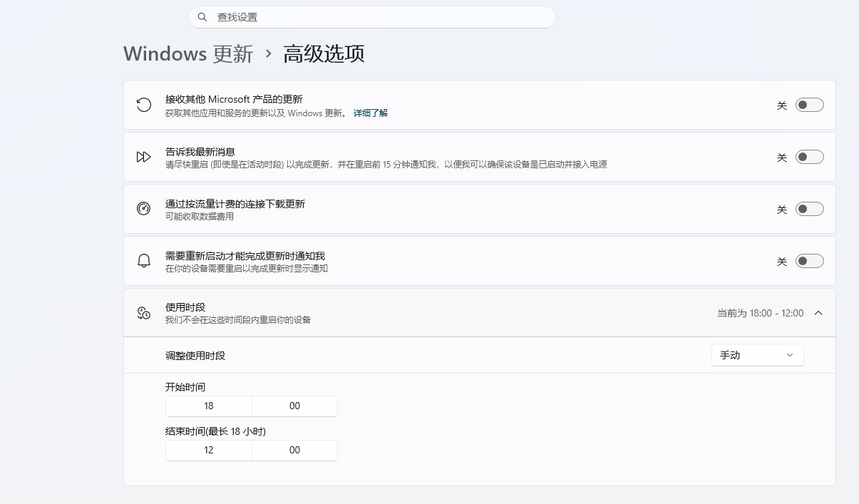Select the start time hour 18
Screen dimensions: 859x504
point(209,406)
